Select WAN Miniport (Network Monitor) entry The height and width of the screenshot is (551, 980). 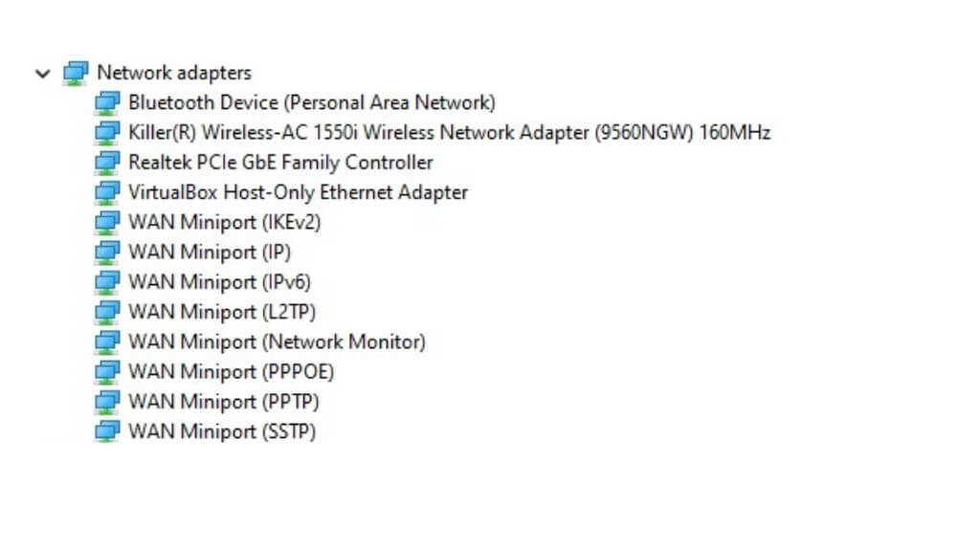click(x=277, y=342)
